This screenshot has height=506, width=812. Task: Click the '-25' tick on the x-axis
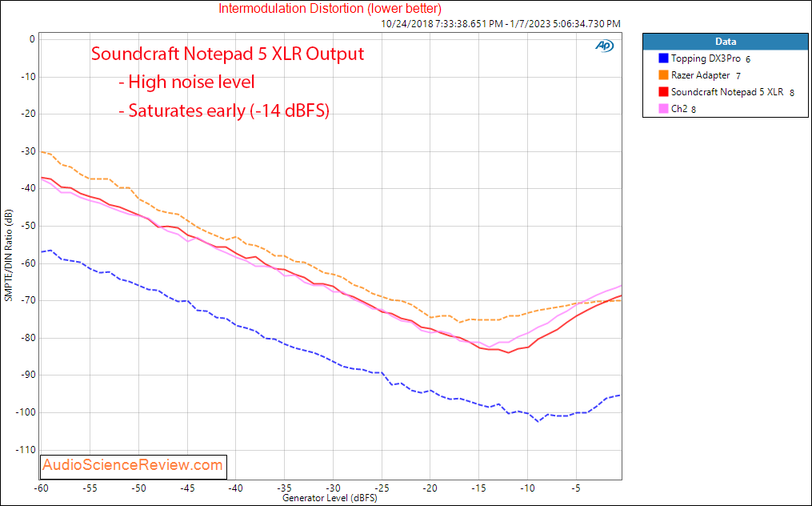382,488
